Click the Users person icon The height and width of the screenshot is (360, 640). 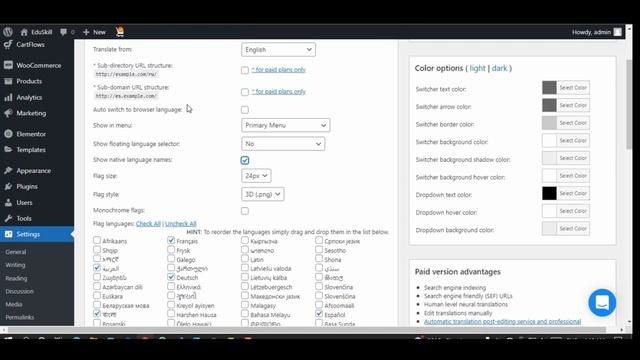tap(8, 202)
